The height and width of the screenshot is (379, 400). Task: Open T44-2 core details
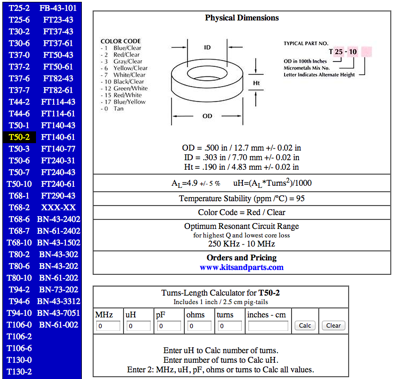(x=19, y=102)
